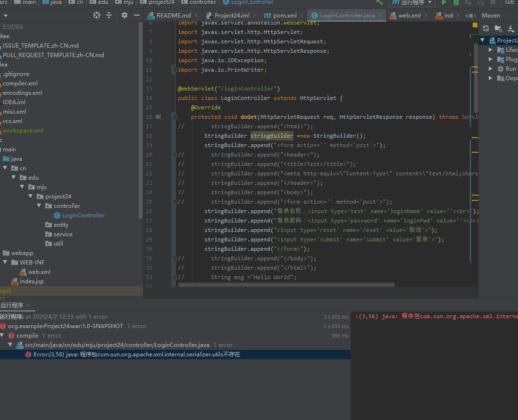The width and height of the screenshot is (518, 420).
Task: Close the Project24.iml tab
Action: (x=255, y=15)
